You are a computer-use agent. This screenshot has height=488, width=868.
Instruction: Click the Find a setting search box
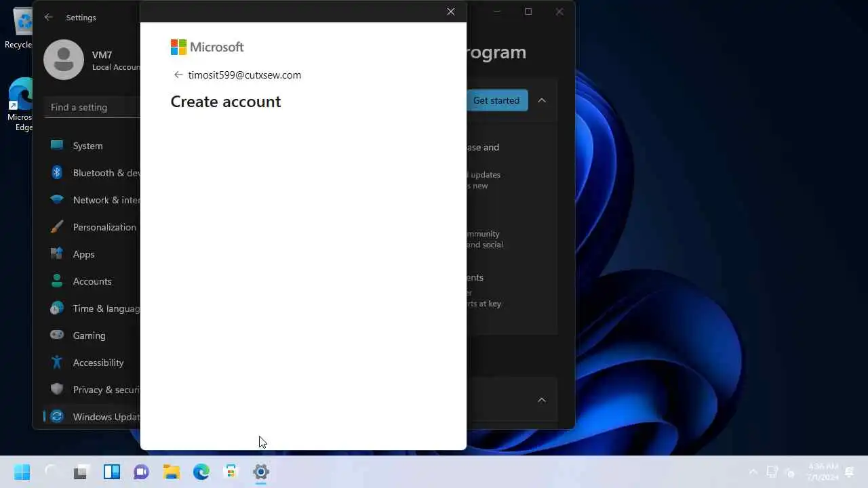93,107
